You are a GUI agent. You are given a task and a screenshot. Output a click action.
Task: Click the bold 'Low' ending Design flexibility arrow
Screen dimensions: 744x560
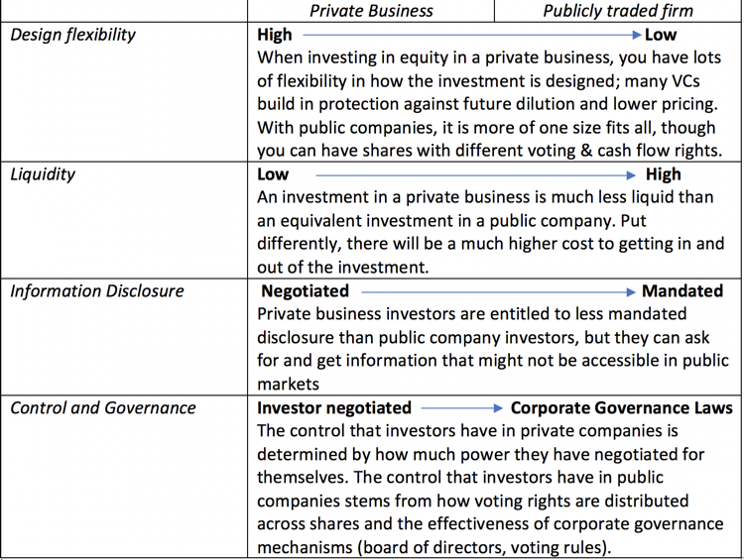point(661,35)
